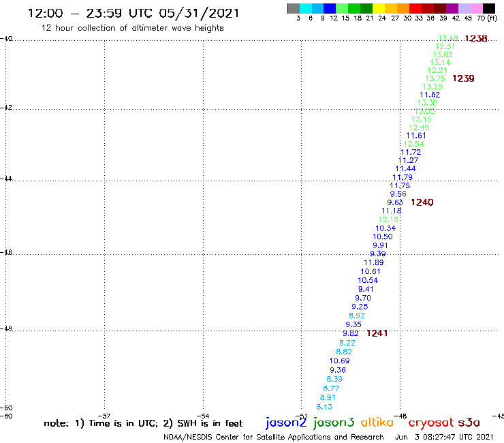This screenshot has height=443, width=504.
Task: Select the cryosat satellite legend label
Action: tap(430, 423)
